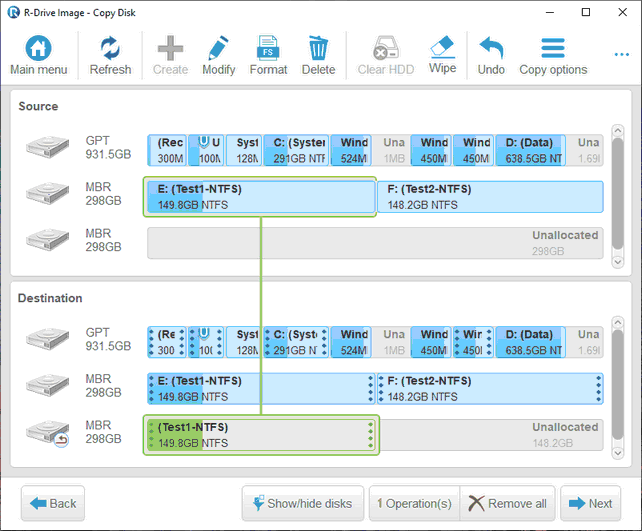Image resolution: width=642 pixels, height=531 pixels.
Task: Minimize the R-Drive Image window
Action: [550, 12]
